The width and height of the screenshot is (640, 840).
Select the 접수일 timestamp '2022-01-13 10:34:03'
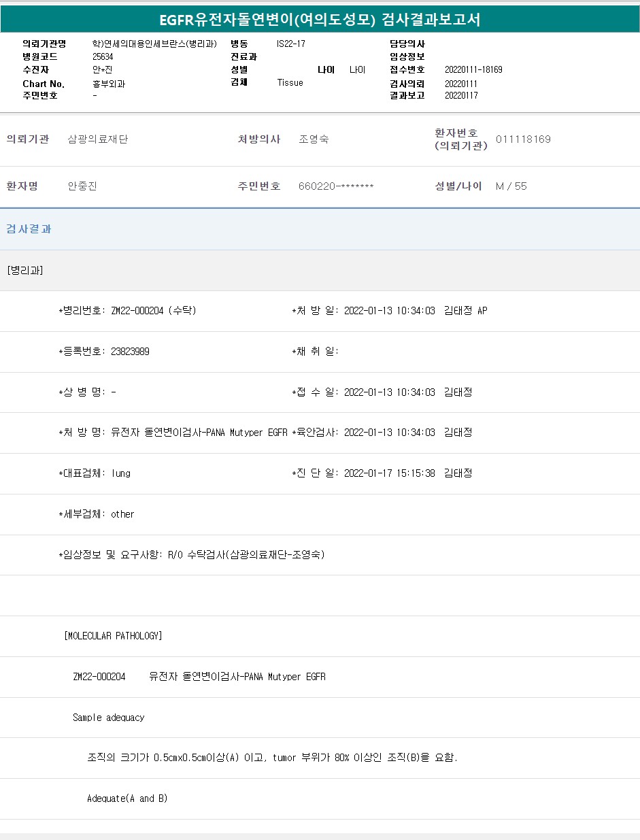click(390, 392)
